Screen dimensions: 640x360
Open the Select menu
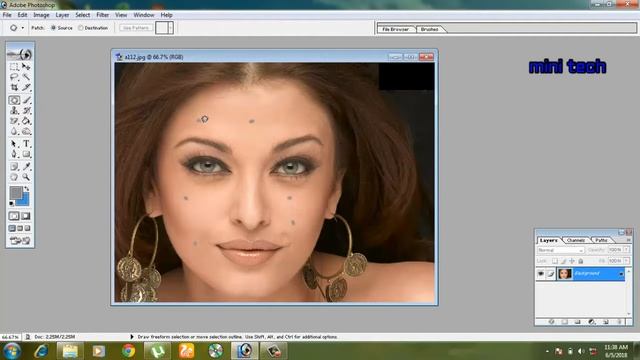(82, 15)
